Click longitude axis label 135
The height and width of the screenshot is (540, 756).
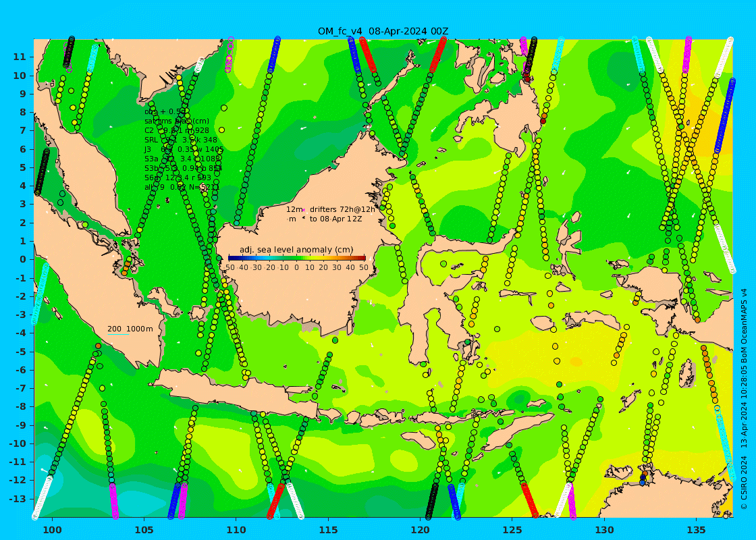(696, 530)
